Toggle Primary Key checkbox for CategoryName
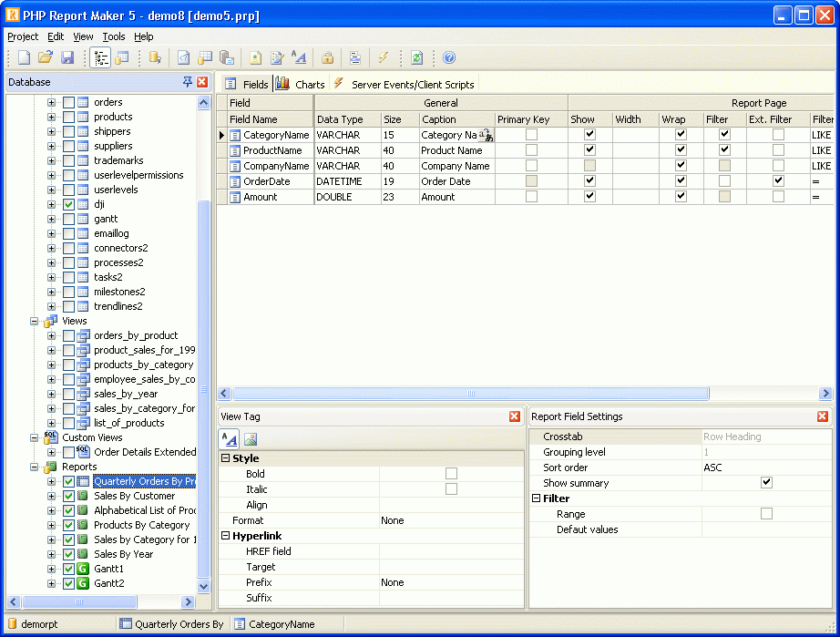 point(531,135)
